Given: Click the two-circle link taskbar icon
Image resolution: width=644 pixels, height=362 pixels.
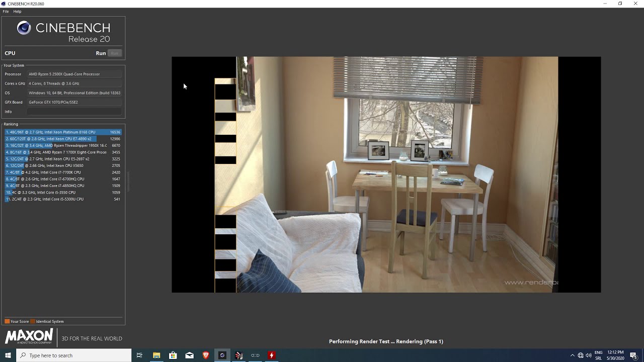Looking at the screenshot, I should coord(255,355).
